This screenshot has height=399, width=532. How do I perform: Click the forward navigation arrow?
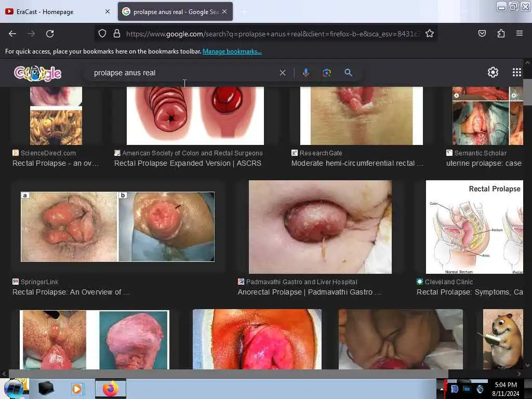tap(31, 34)
